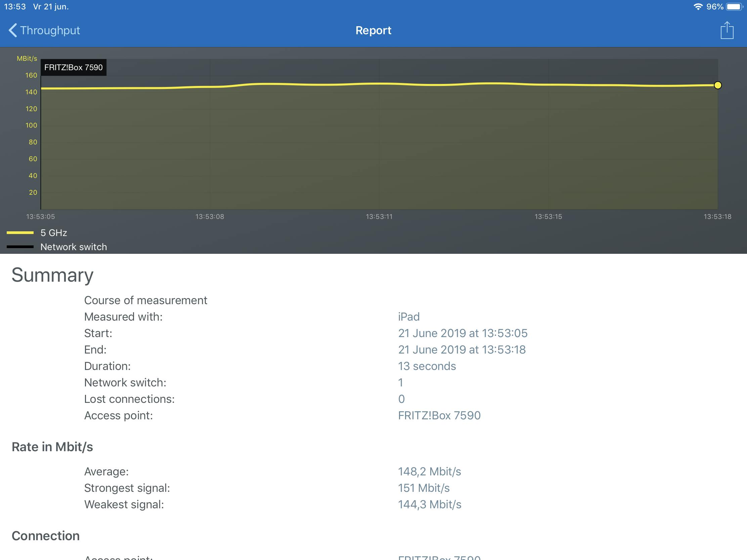Tap the yellow endpoint marker on graph
Viewport: 747px width, 560px height.
click(718, 85)
